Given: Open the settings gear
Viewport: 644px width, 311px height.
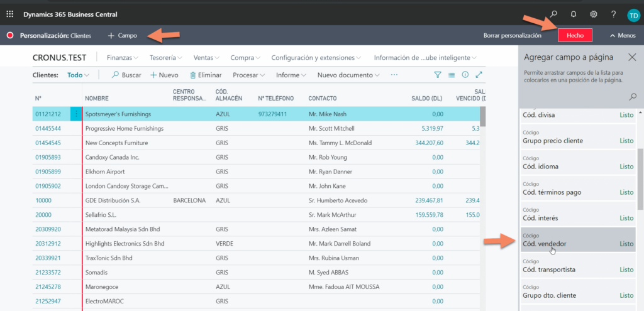Looking at the screenshot, I should click(593, 14).
